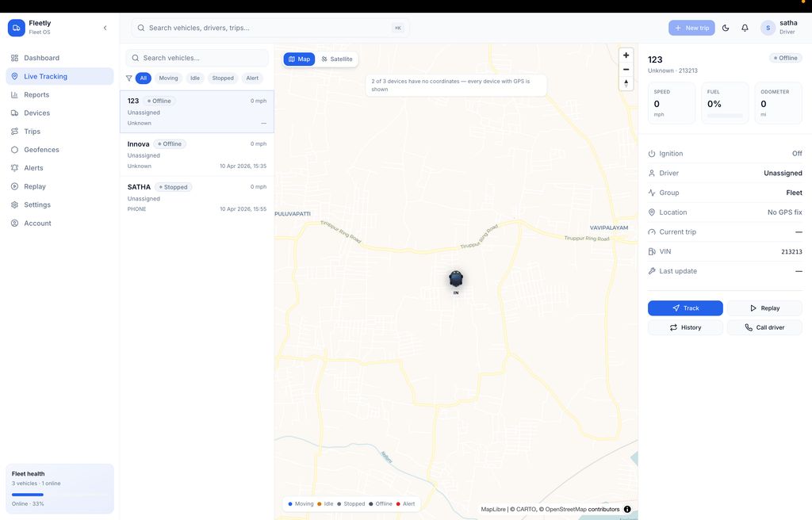
Task: Collapse the left sidebar with the chevron
Action: coord(105,26)
